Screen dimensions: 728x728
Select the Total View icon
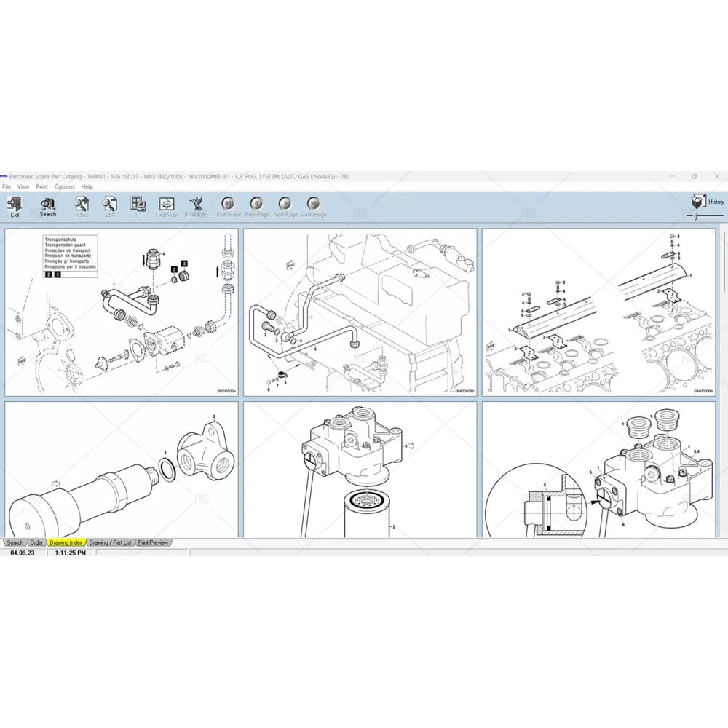(x=167, y=204)
